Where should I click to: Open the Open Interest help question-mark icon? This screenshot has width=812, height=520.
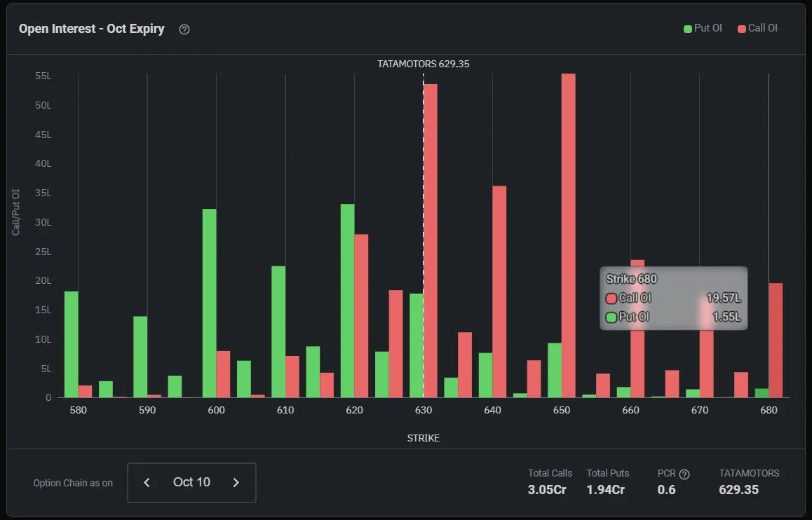tap(184, 29)
